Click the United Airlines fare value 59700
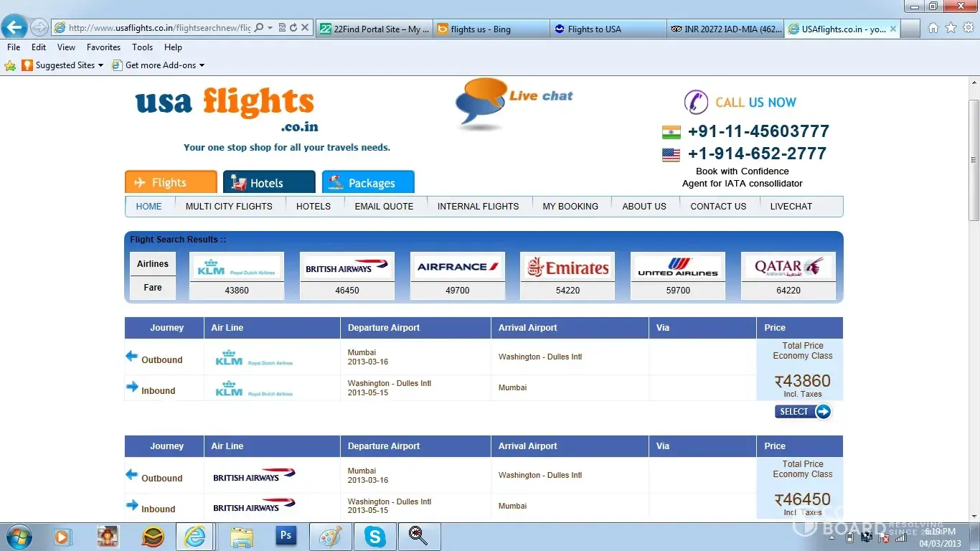Screen dimensions: 980x551 click(678, 291)
